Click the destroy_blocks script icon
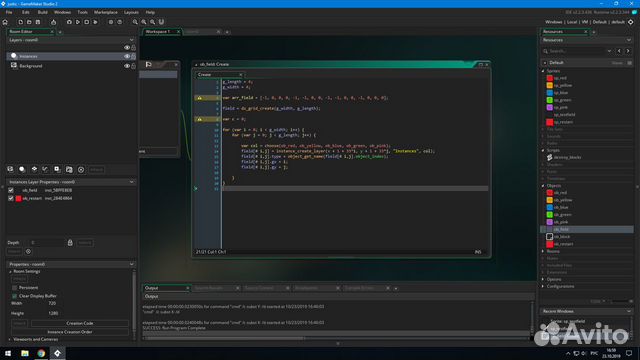Viewport: 640px width, 360px height. pos(549,157)
